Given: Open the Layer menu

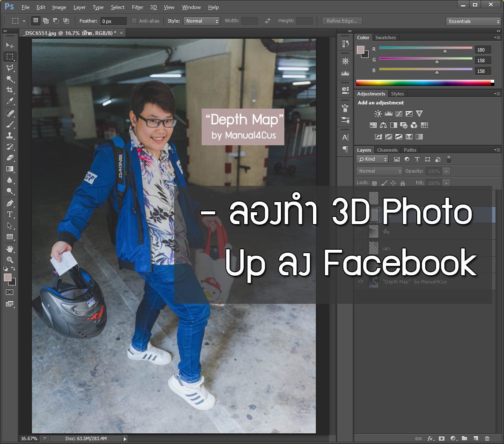Looking at the screenshot, I should tap(80, 7).
